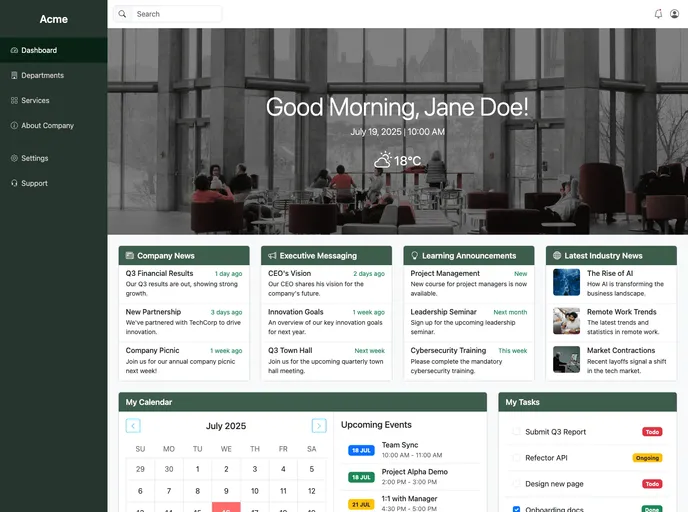Open the Innovation Goals message

pyautogui.click(x=326, y=322)
